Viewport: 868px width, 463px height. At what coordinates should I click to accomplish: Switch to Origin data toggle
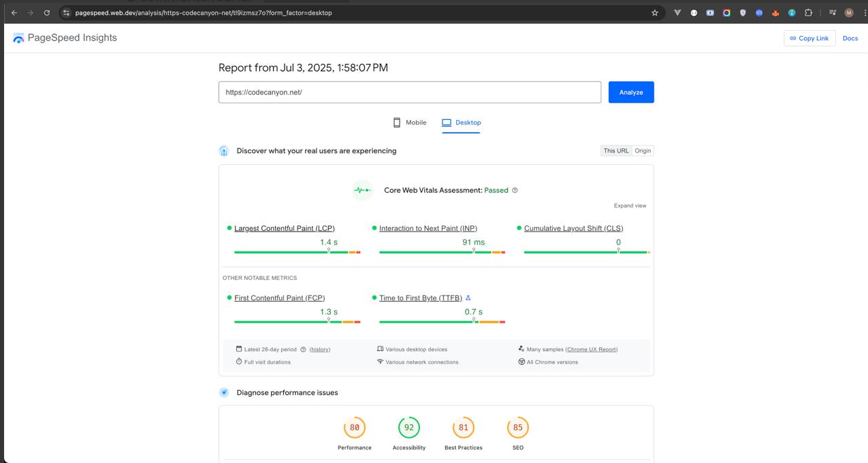coord(643,150)
